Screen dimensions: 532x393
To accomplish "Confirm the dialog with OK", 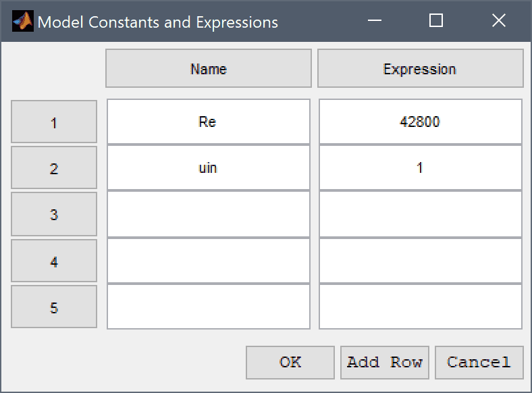I will 290,363.
